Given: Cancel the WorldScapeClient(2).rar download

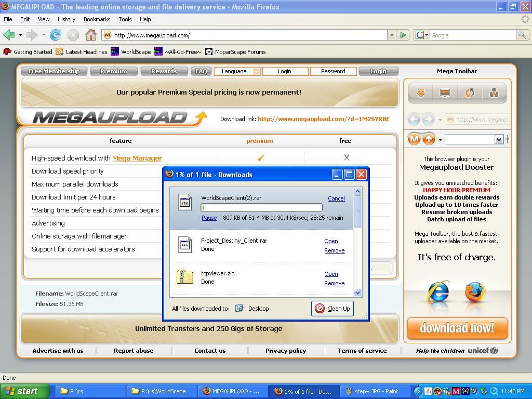Looking at the screenshot, I should point(336,198).
